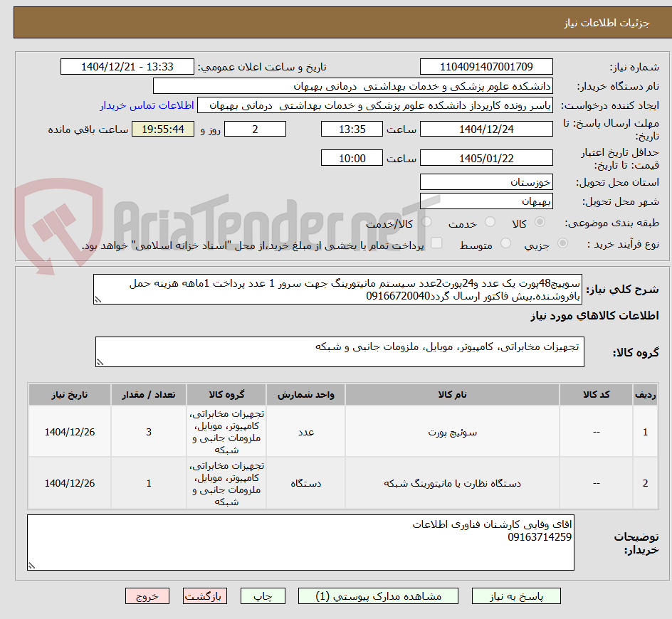Click the توضیحات خریدار notes box
Screen dimensions: 672x619
click(x=300, y=542)
